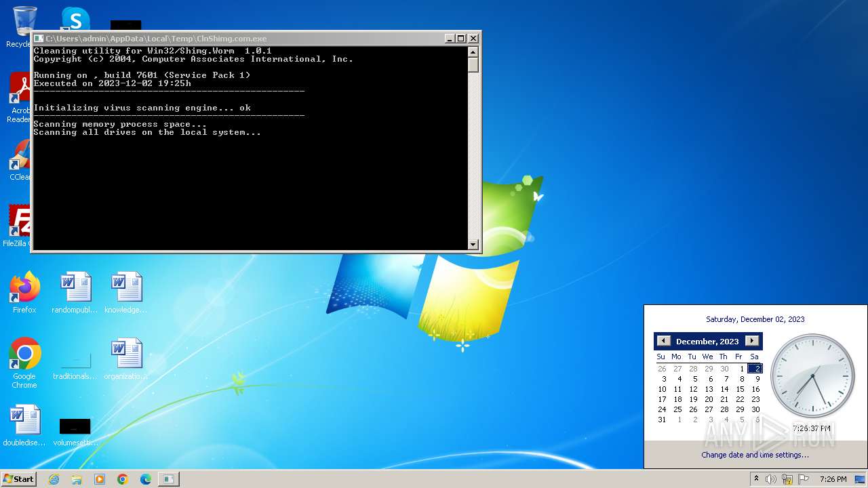Viewport: 868px width, 488px height.
Task: Close the ClnShimg console window
Action: (473, 39)
